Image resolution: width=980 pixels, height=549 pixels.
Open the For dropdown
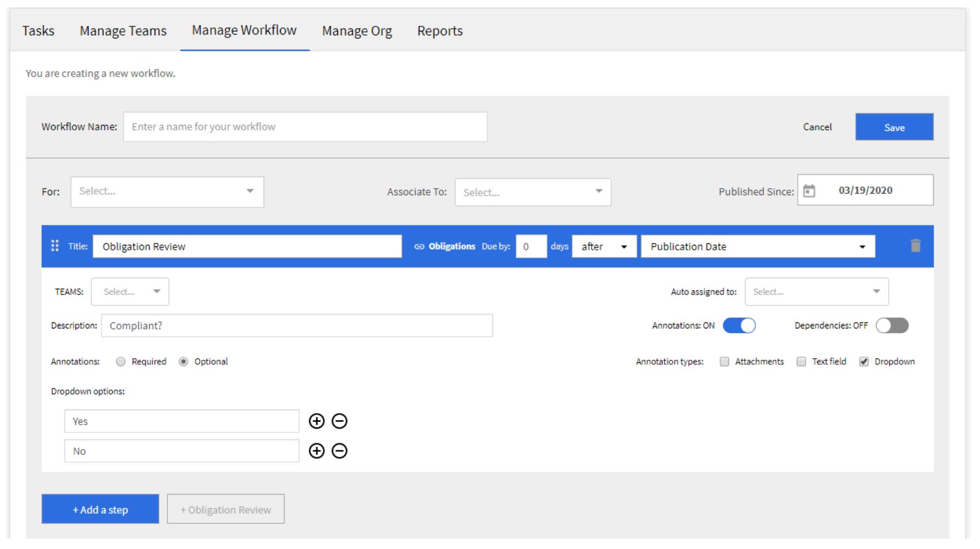[x=167, y=191]
